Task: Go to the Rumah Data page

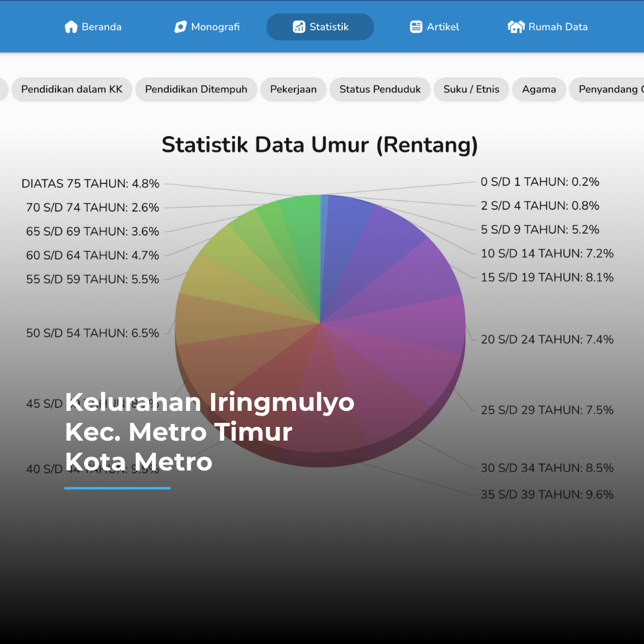Action: tap(548, 27)
